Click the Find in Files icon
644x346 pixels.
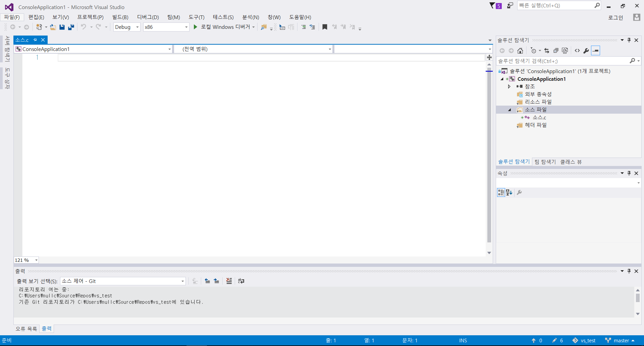click(x=264, y=27)
